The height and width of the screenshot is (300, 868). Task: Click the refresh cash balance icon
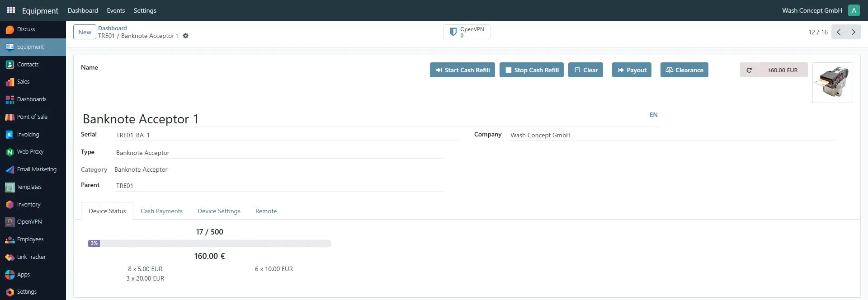point(749,70)
